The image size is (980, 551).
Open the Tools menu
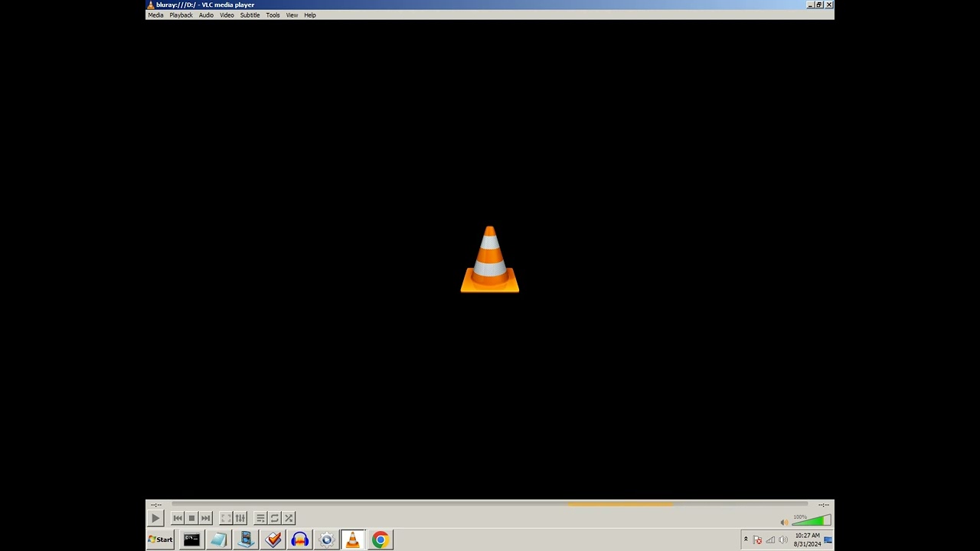(x=273, y=15)
